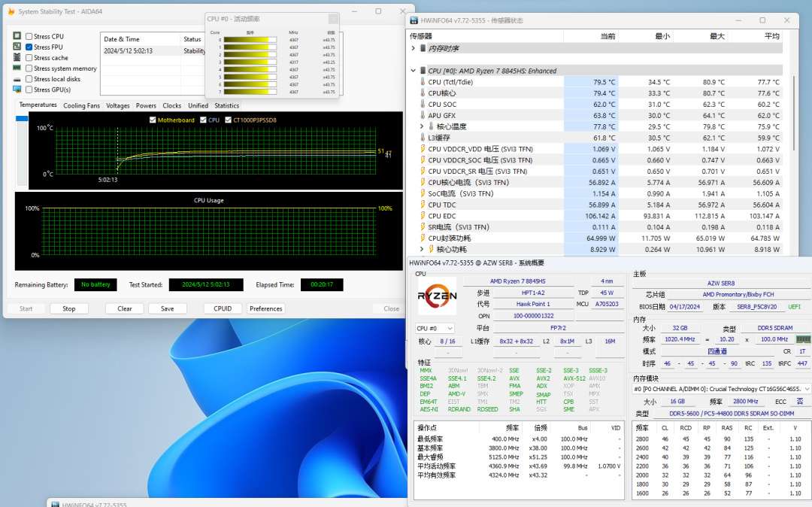Click the lightning icon for CPU封装功耗
The height and width of the screenshot is (507, 812).
click(423, 238)
